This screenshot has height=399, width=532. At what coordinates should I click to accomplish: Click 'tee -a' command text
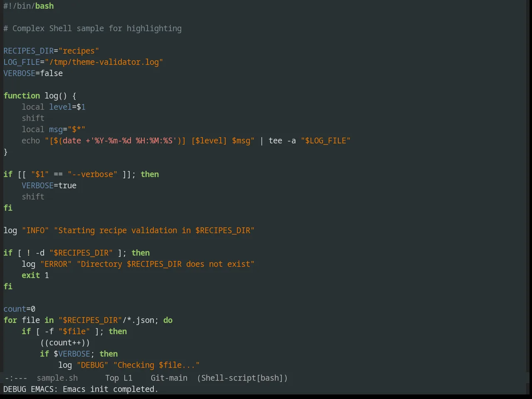point(282,141)
